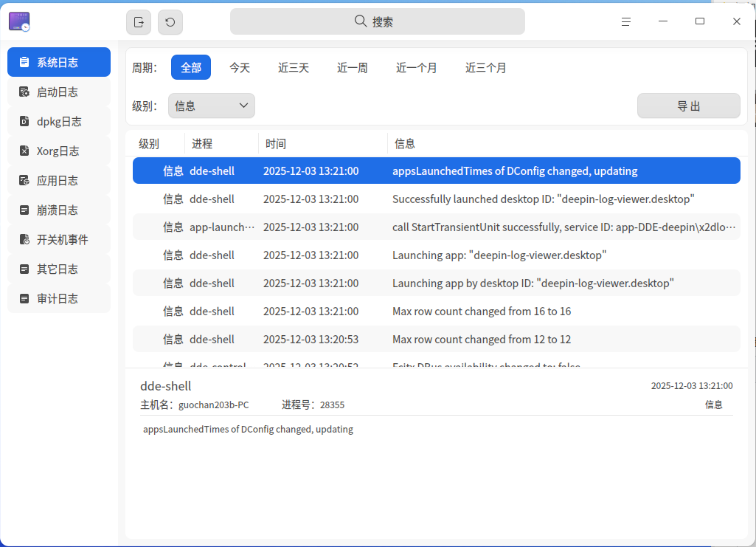Open 应用日志 in the sidebar

coord(59,180)
